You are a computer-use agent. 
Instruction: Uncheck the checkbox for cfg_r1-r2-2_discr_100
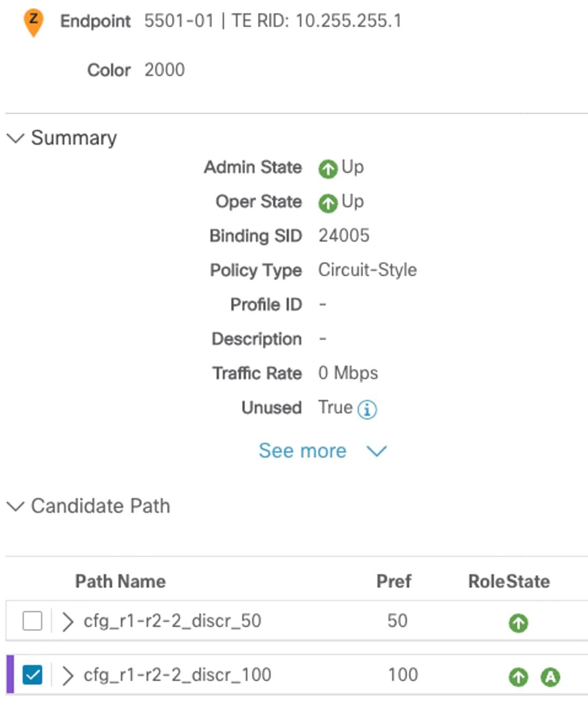pyautogui.click(x=33, y=675)
